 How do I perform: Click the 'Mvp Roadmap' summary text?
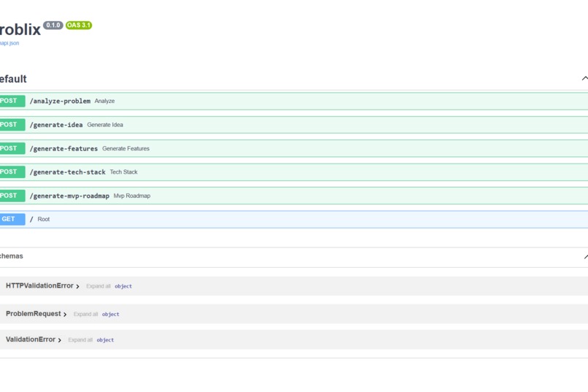pos(131,196)
